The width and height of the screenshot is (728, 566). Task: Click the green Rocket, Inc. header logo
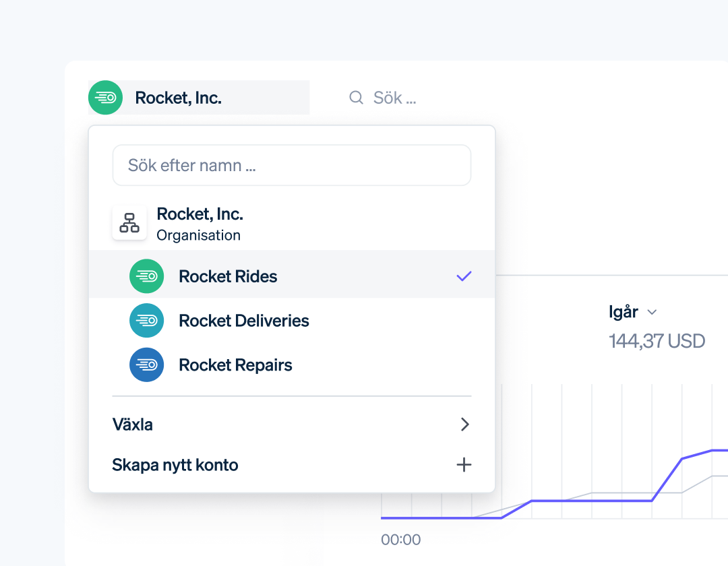coord(105,98)
